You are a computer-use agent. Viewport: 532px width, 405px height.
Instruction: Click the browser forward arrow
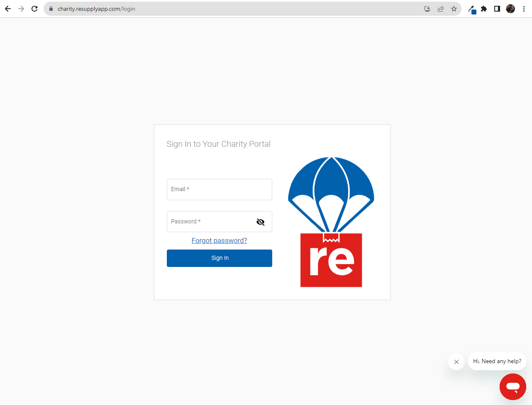tap(21, 9)
